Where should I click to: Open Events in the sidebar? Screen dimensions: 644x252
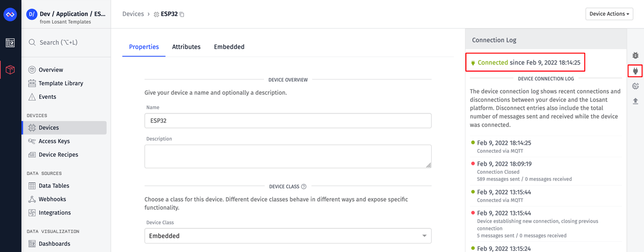47,97
